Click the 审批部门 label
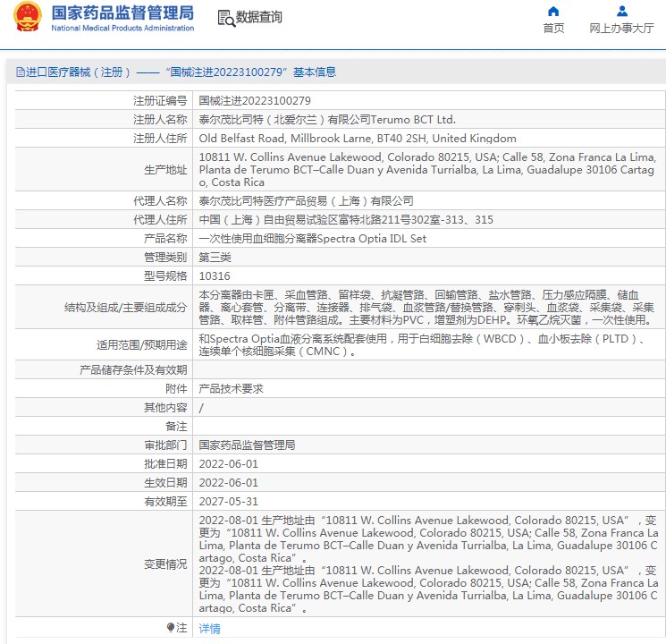The height and width of the screenshot is (644, 666). pyautogui.click(x=165, y=445)
